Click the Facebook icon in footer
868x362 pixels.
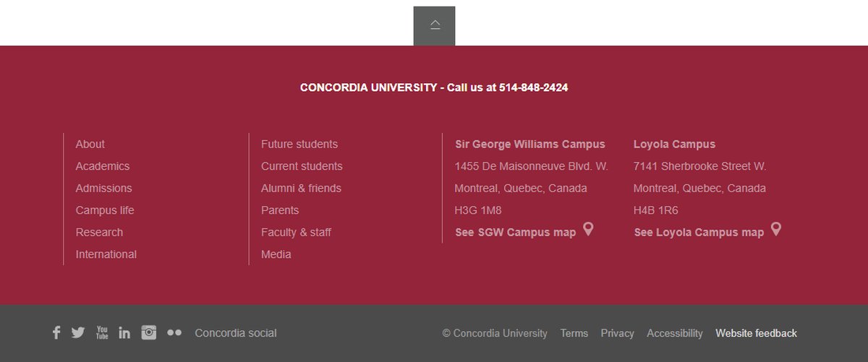point(56,333)
